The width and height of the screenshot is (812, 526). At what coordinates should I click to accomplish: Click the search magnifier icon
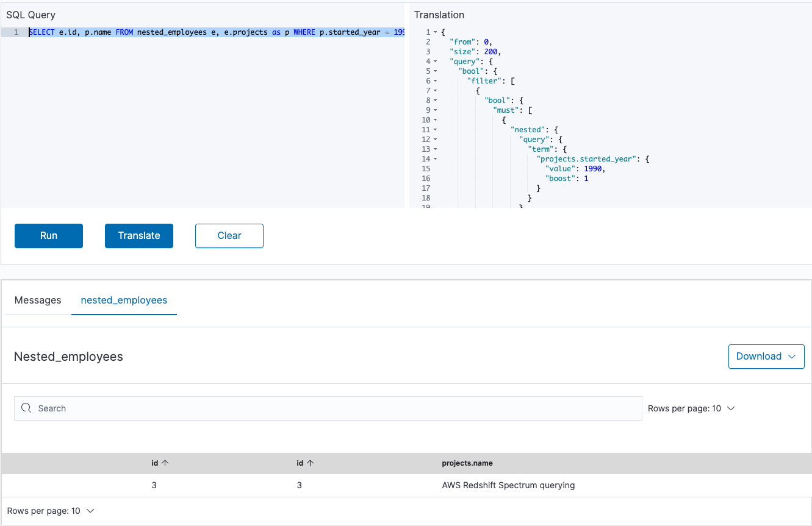[x=25, y=408]
